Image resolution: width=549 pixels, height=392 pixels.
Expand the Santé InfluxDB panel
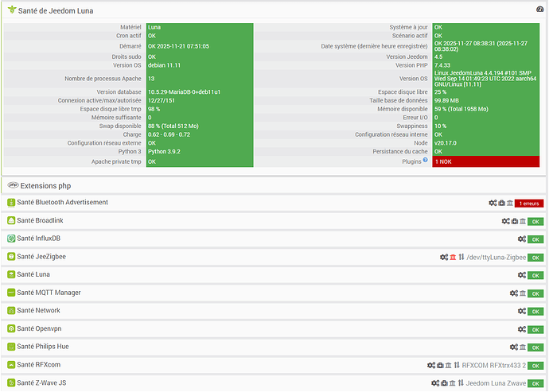pyautogui.click(x=38, y=239)
